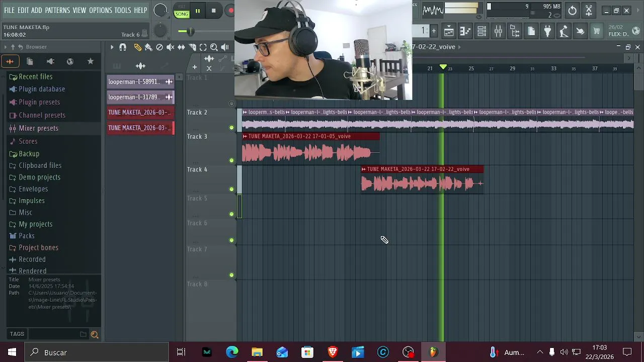This screenshot has height=362, width=644.
Task: Open the EDIT menu
Action: tap(23, 10)
